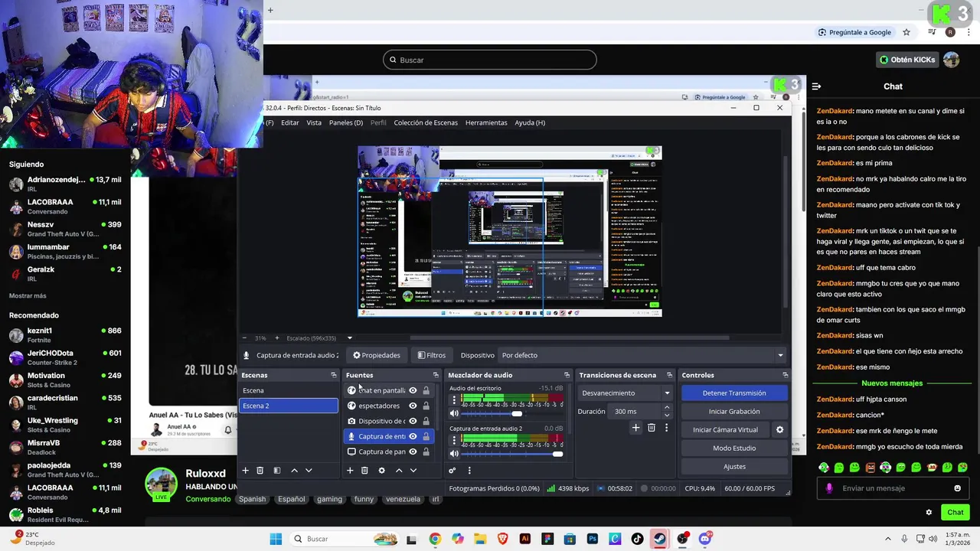The width and height of the screenshot is (980, 551).
Task: Undock the Escenas panel with its popout icon
Action: [333, 375]
